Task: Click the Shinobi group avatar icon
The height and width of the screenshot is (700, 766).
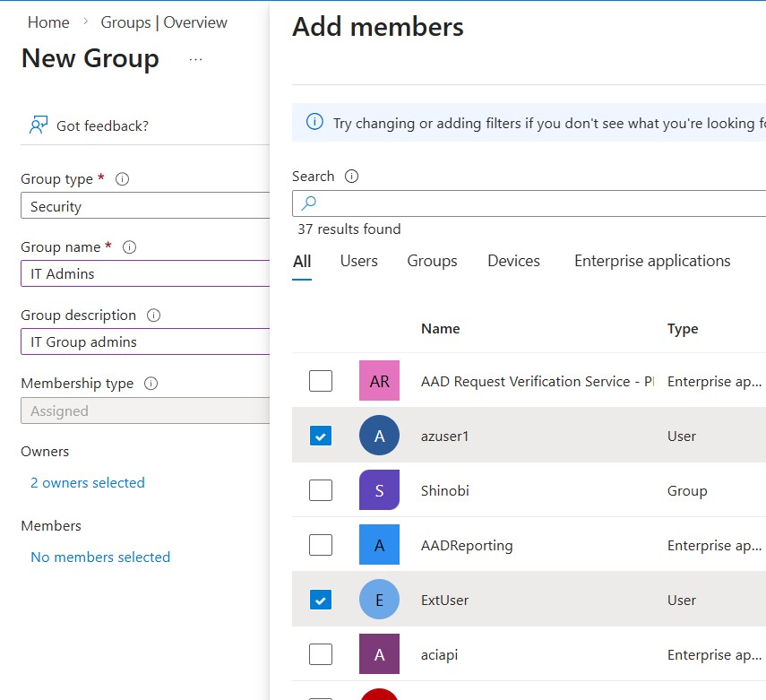Action: 379,491
